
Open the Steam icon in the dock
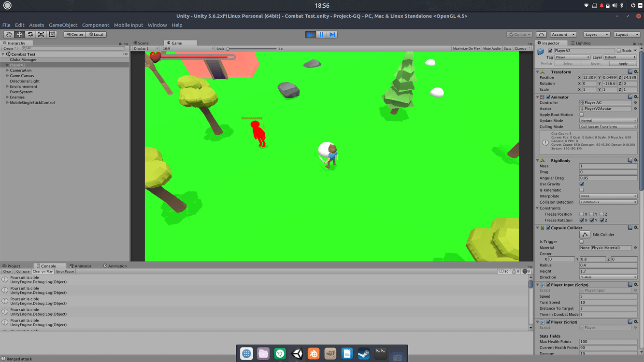pos(364,354)
